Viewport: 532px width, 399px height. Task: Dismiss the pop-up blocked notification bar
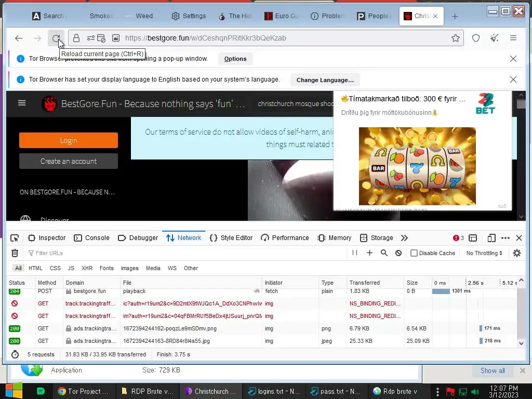point(513,59)
